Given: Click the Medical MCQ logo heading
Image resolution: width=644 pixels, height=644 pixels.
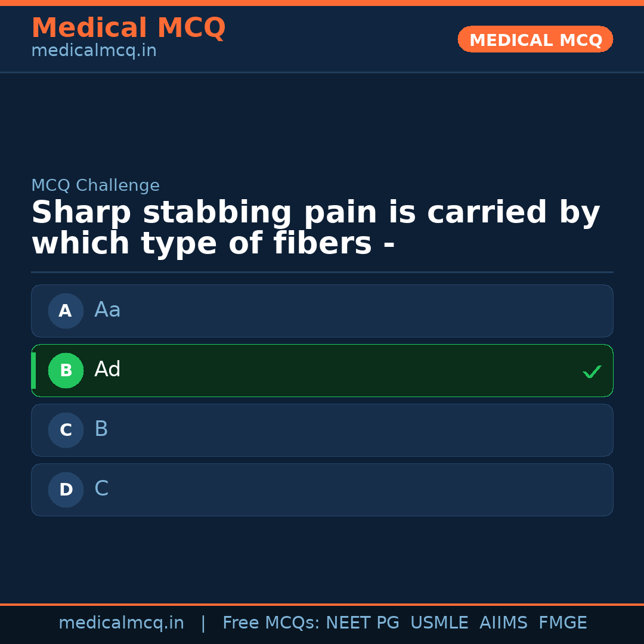Looking at the screenshot, I should [x=128, y=27].
